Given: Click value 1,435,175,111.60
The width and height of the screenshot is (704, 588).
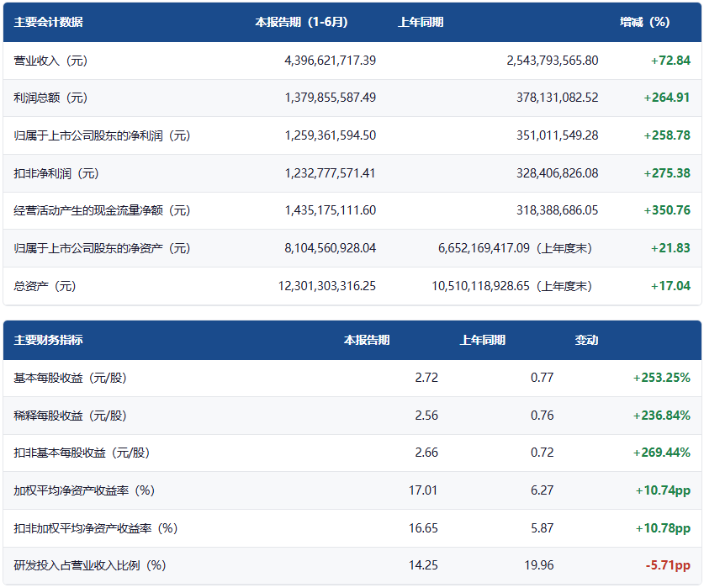Looking at the screenshot, I should [330, 210].
